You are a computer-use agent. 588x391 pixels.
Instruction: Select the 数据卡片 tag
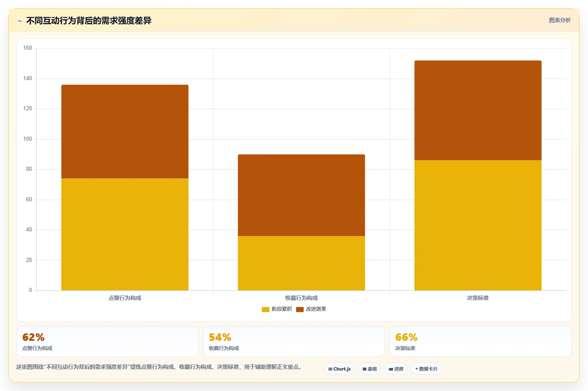click(426, 369)
